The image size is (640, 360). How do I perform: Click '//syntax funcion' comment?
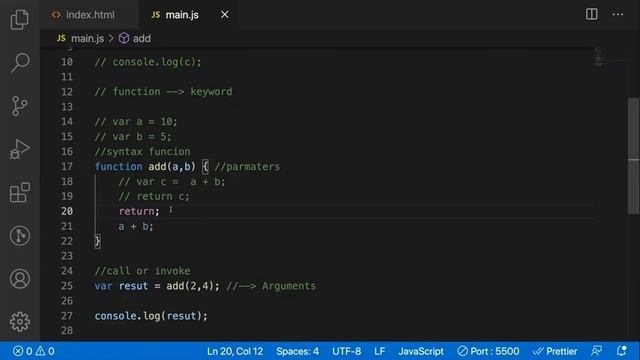pos(142,152)
